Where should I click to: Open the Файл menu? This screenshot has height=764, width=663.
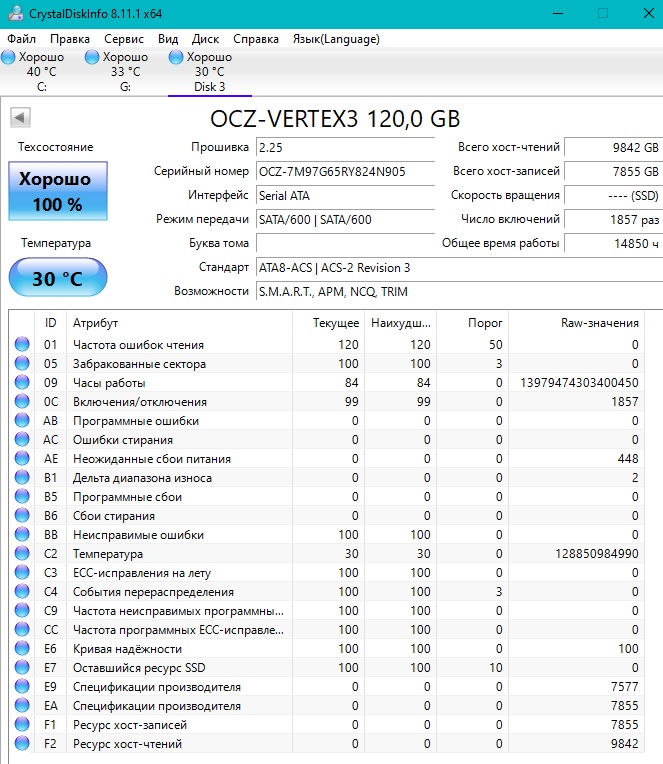pyautogui.click(x=21, y=39)
